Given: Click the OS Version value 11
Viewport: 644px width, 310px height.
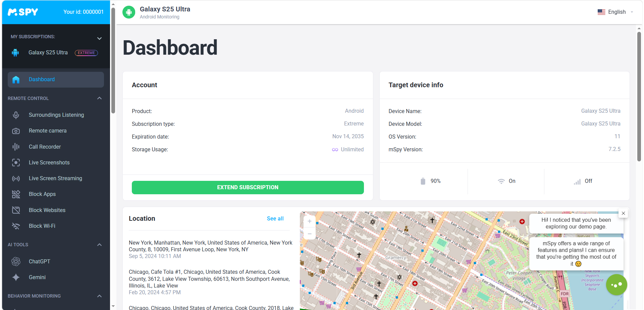Looking at the screenshot, I should click(617, 137).
